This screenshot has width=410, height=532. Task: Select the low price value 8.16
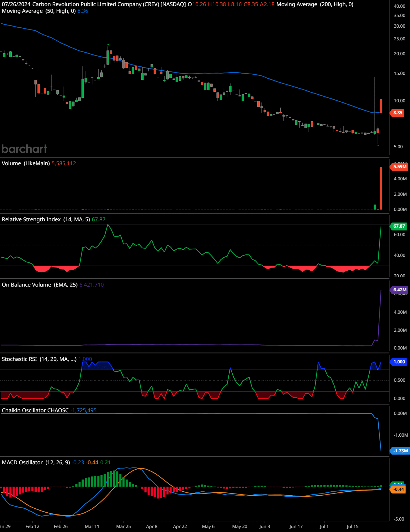tap(237, 4)
